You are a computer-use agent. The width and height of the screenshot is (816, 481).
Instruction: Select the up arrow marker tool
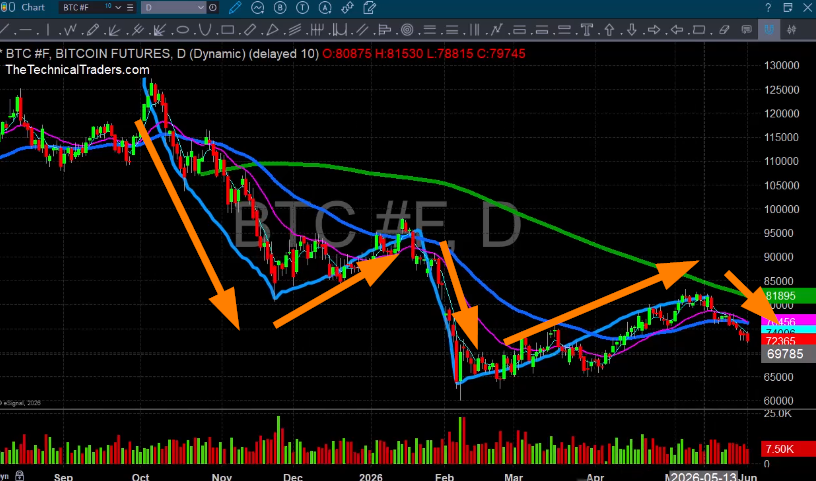(x=609, y=30)
